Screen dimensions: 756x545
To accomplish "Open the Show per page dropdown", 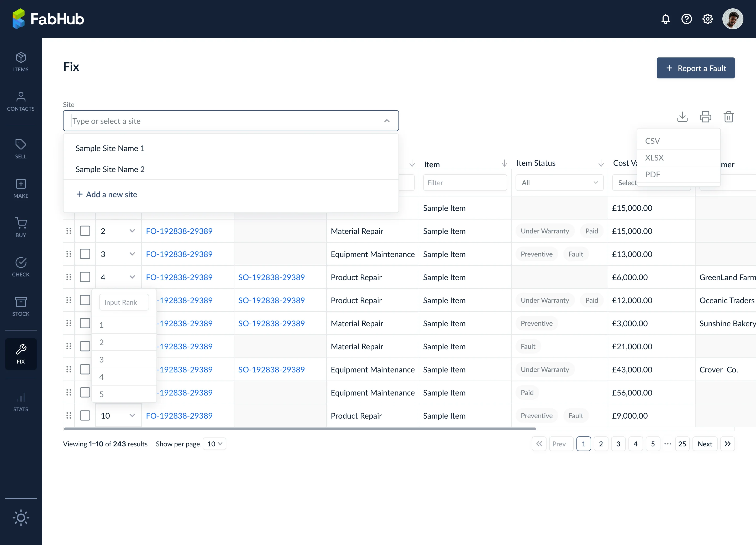I will tap(214, 444).
